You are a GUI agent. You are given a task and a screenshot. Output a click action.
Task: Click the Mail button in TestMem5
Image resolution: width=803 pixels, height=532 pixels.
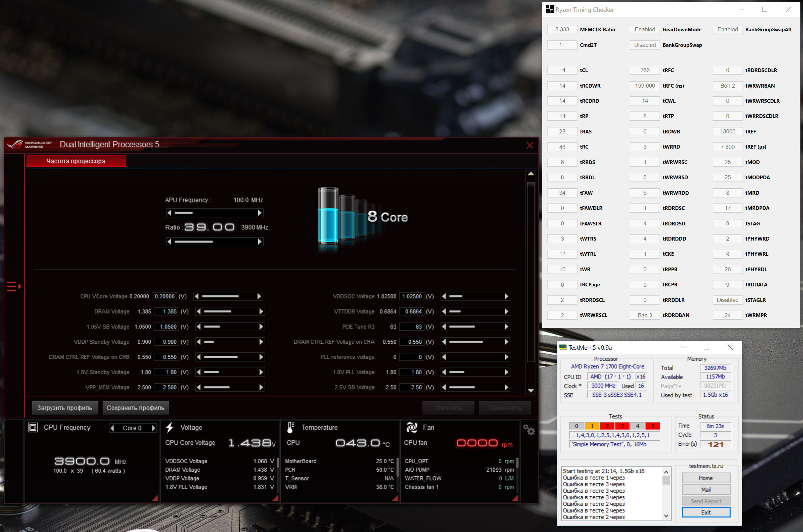[706, 490]
